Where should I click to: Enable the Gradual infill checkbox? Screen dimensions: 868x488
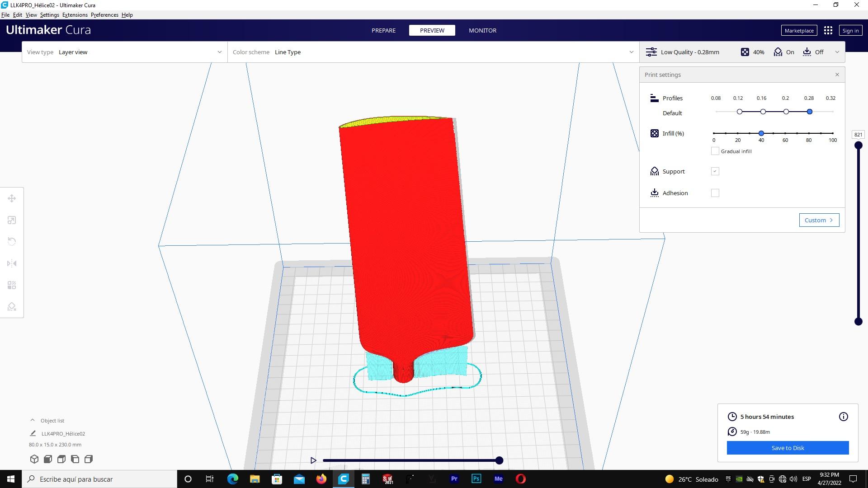click(x=715, y=151)
